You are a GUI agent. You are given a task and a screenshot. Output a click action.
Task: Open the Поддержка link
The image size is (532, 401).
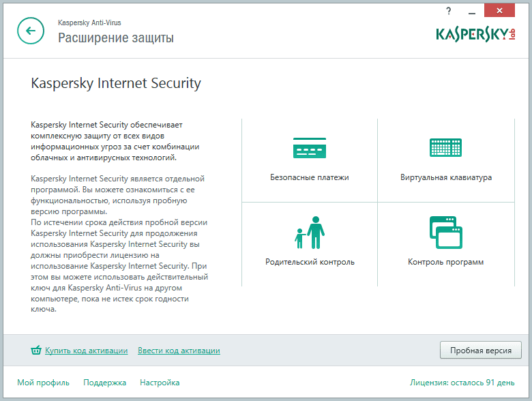coord(104,383)
